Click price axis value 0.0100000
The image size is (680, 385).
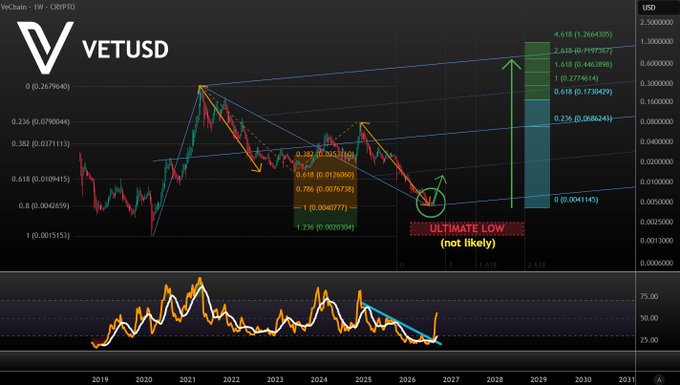click(657, 182)
